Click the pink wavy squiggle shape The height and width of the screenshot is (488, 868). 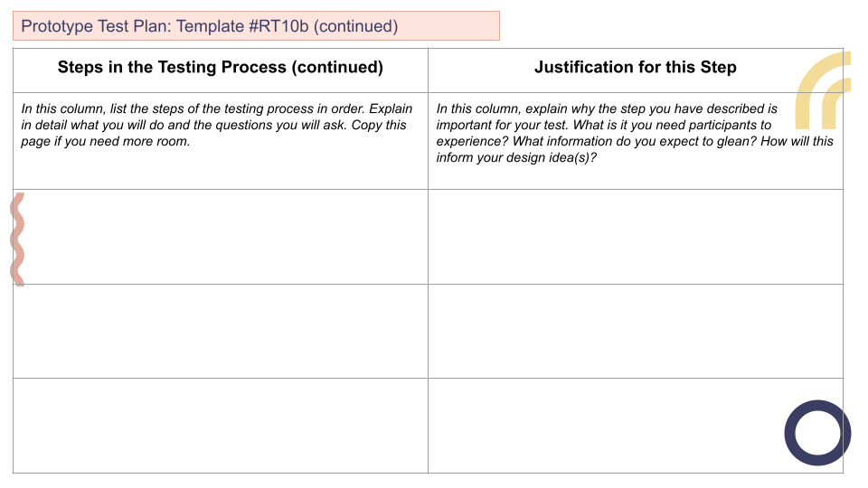(x=18, y=239)
